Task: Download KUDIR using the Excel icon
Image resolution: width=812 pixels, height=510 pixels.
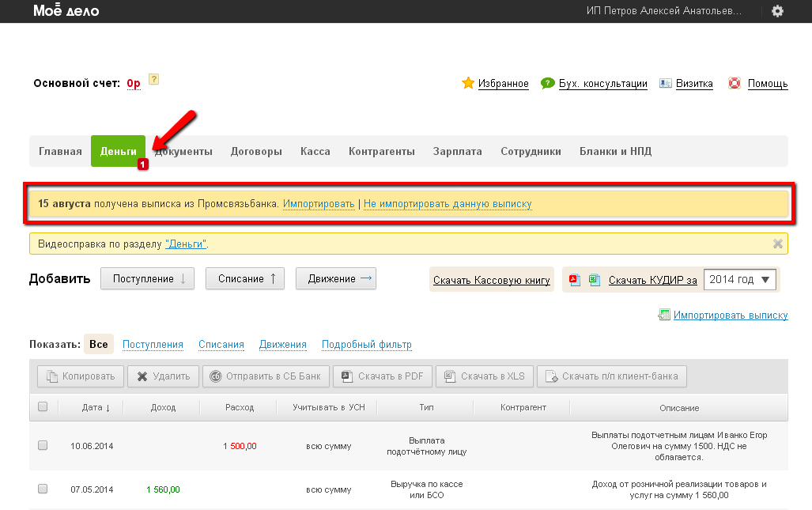Action: [x=595, y=280]
